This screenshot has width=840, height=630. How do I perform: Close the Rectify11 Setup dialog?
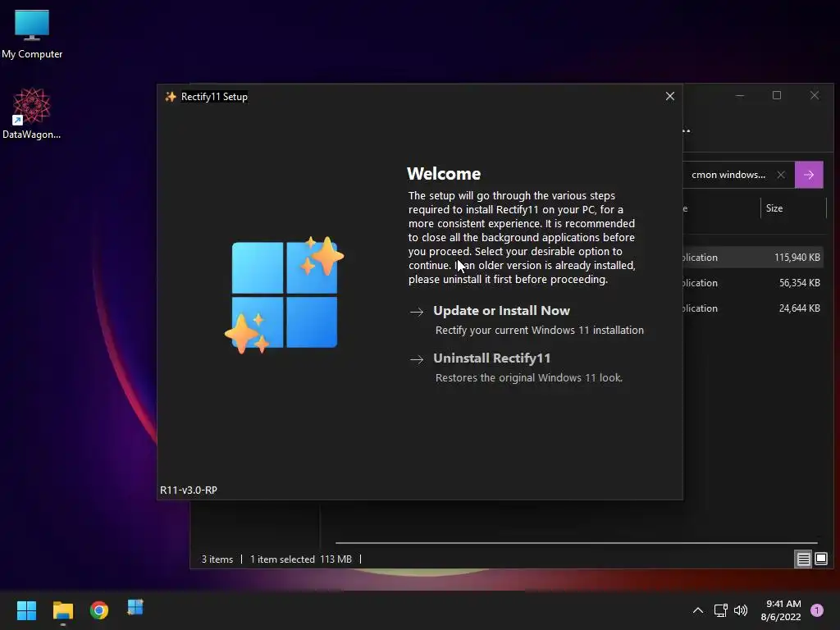(669, 96)
